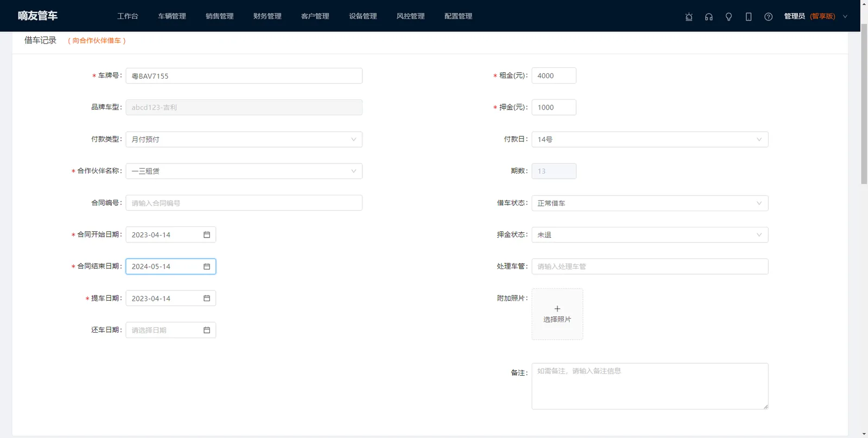868x438 pixels.
Task: Open the 管理员 account dropdown arrow
Action: click(x=845, y=16)
